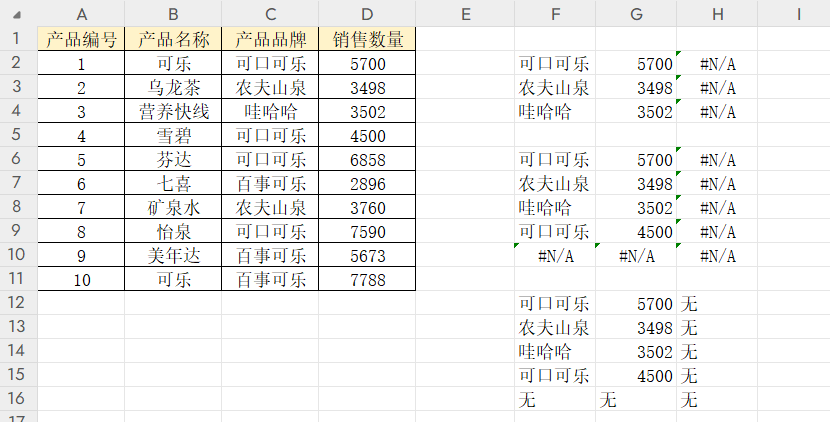Select the cell containing 乌龙茶

[x=174, y=88]
